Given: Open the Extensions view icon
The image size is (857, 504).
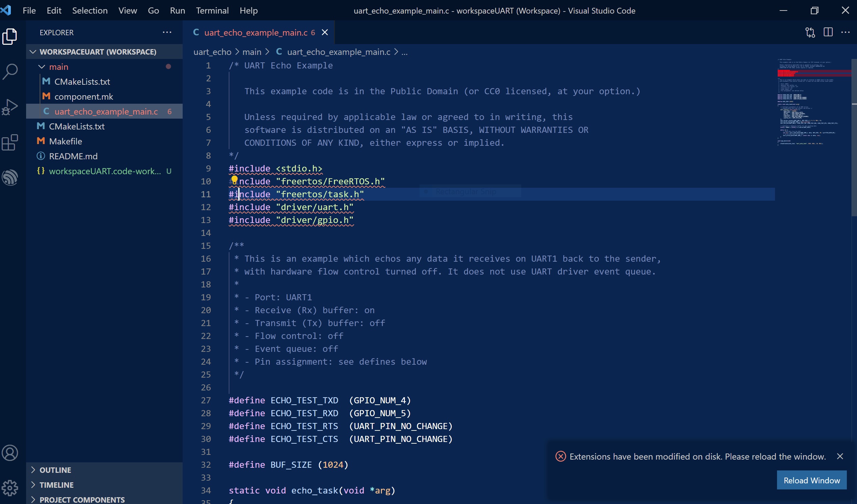Looking at the screenshot, I should (x=10, y=143).
